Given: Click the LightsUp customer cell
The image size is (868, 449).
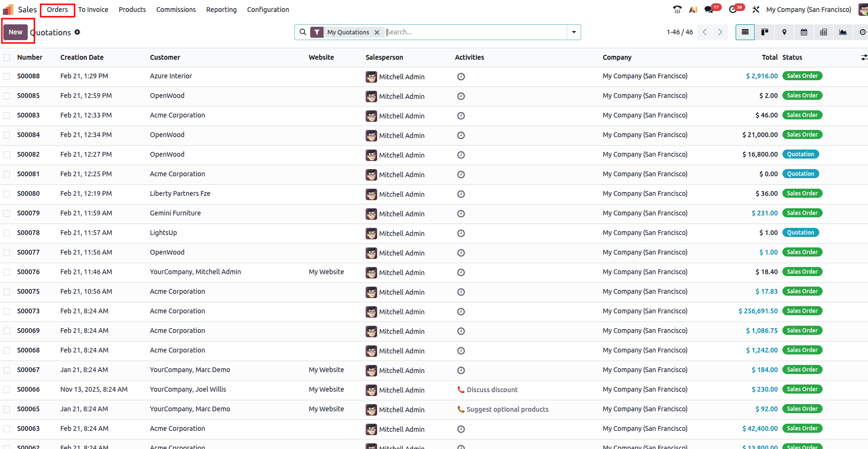Looking at the screenshot, I should pyautogui.click(x=163, y=233).
